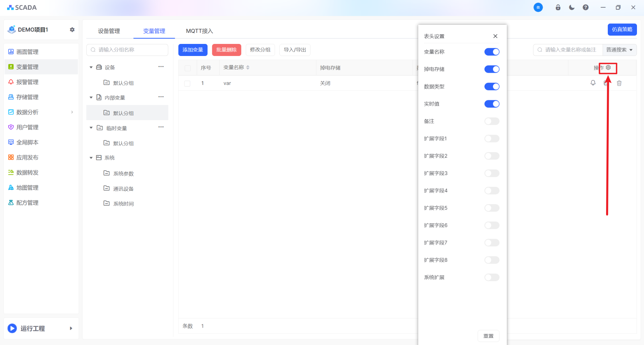Click the alarm bell icon for var row

click(593, 83)
